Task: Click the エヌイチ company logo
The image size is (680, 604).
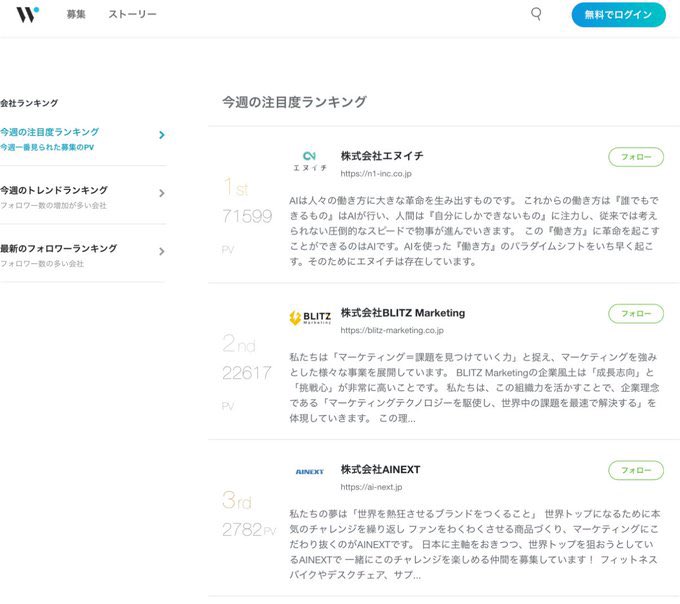Action: (x=310, y=161)
